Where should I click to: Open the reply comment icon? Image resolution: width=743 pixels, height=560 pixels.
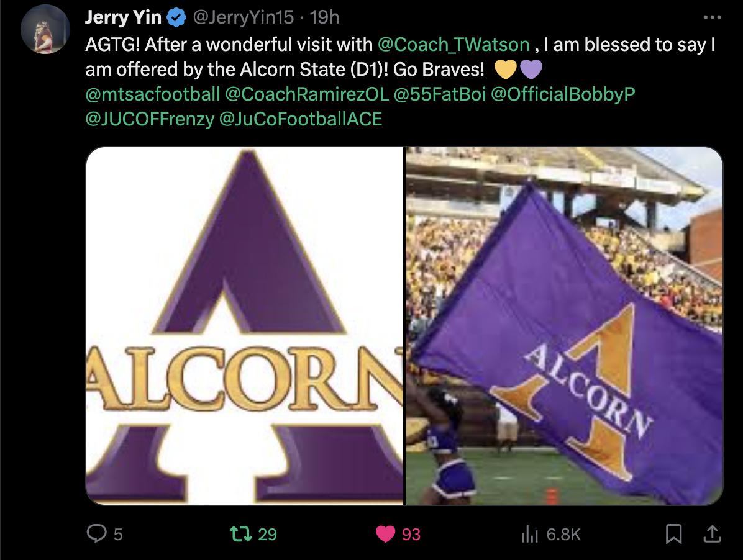(97, 533)
